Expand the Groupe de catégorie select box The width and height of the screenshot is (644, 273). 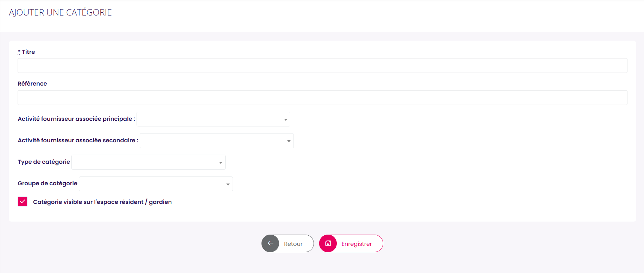(x=156, y=184)
